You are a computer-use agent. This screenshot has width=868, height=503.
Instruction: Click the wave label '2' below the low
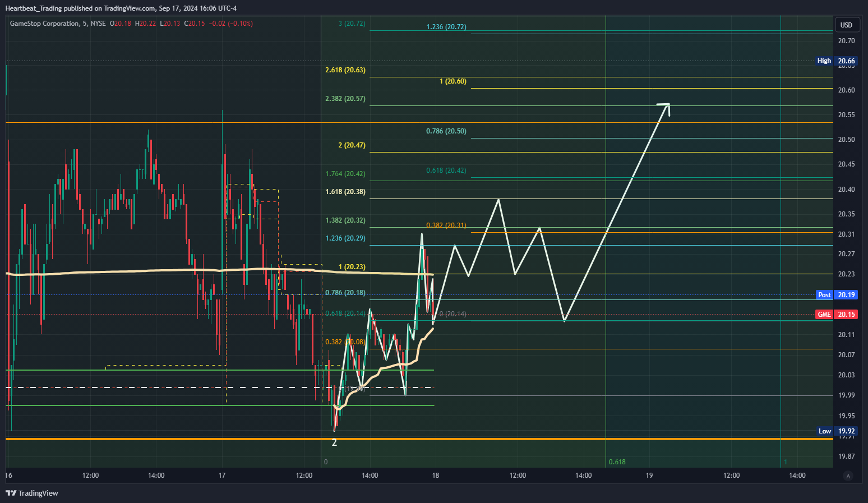pyautogui.click(x=335, y=442)
